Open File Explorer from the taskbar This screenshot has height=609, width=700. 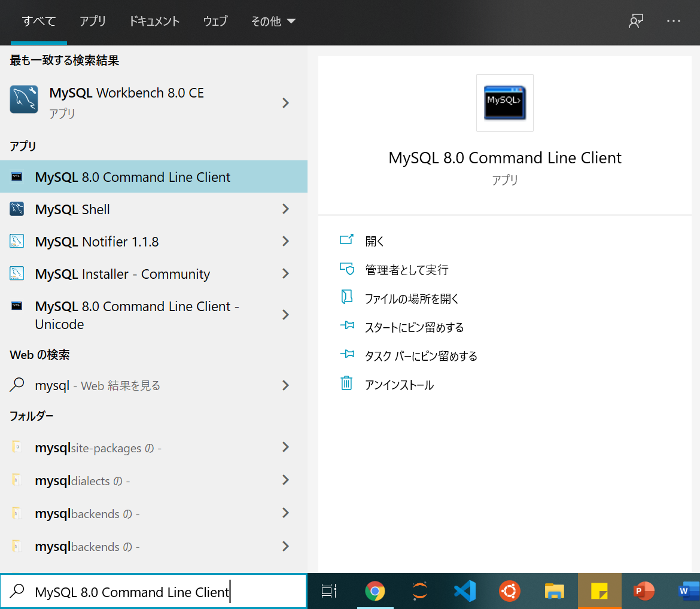click(555, 591)
